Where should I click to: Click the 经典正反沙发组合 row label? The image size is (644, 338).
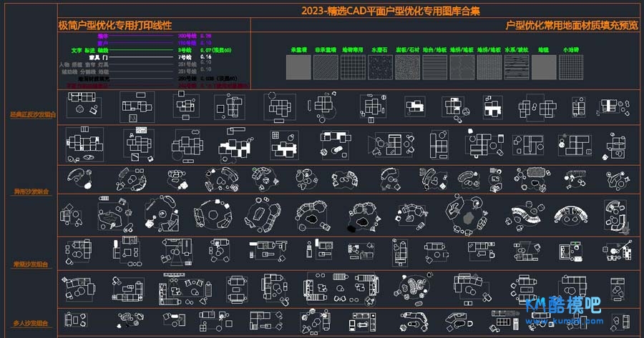[30, 114]
